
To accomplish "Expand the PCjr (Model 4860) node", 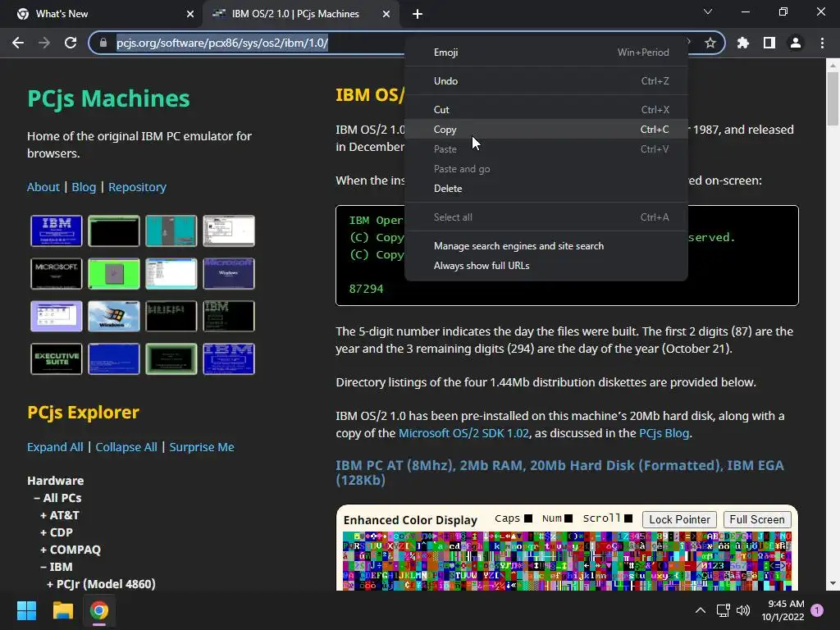I will [x=101, y=584].
